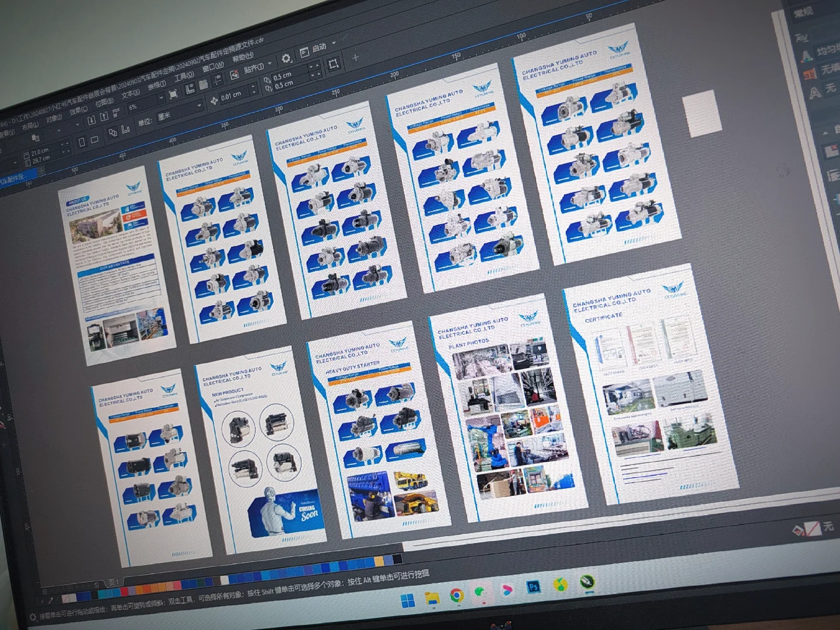
Task: Toggle the show guidelines icon
Action: (x=217, y=80)
